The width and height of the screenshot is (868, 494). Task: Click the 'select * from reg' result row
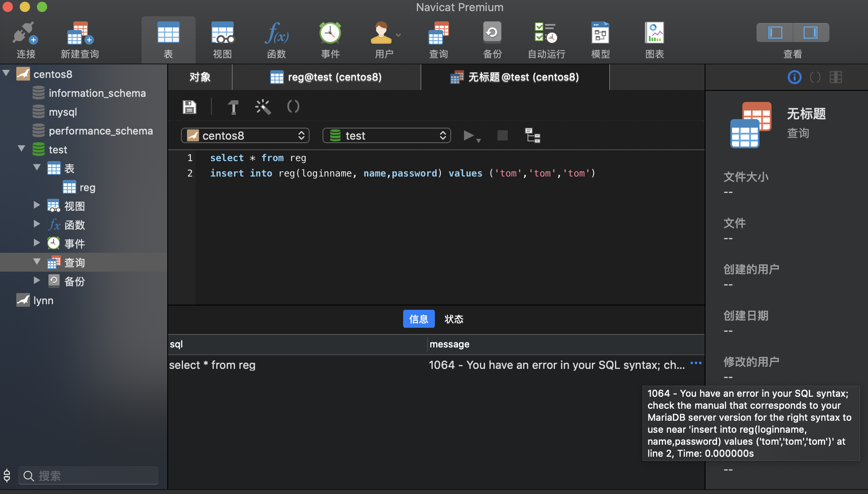pyautogui.click(x=436, y=365)
